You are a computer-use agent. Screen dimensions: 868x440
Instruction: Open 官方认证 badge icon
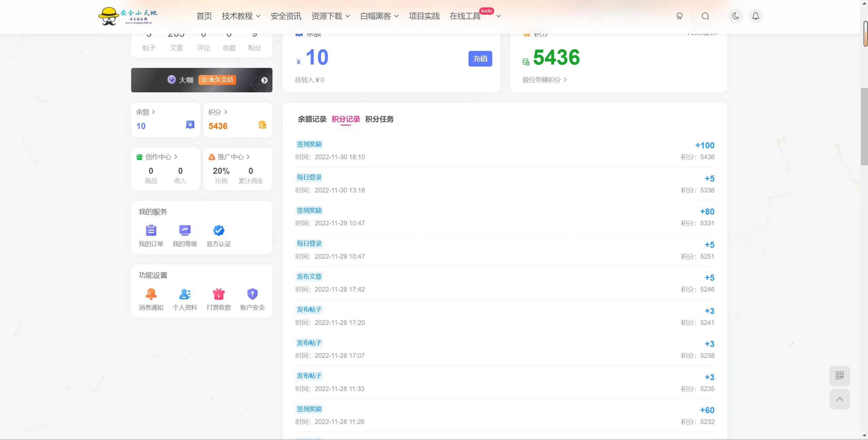point(219,230)
